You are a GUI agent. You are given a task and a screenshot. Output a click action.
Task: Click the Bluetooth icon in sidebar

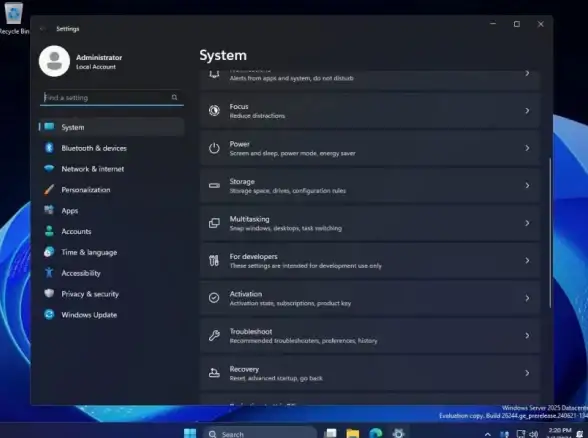pos(49,148)
